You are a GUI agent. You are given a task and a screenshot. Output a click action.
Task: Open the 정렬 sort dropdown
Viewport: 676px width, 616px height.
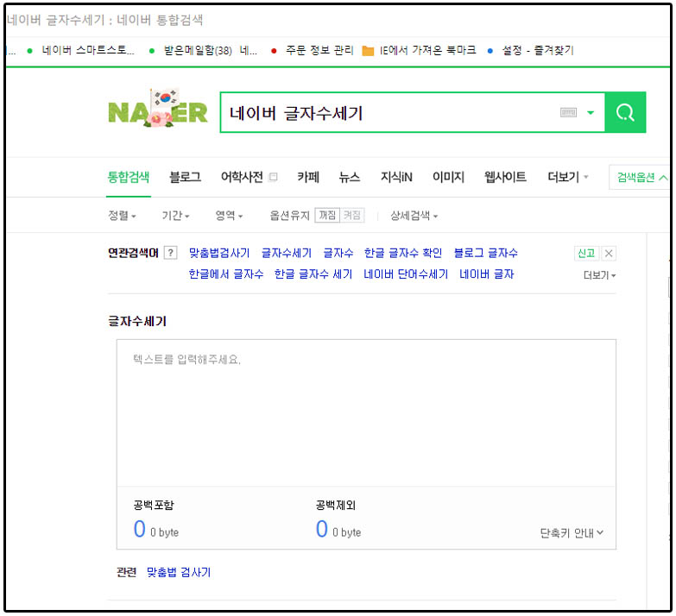[x=122, y=216]
